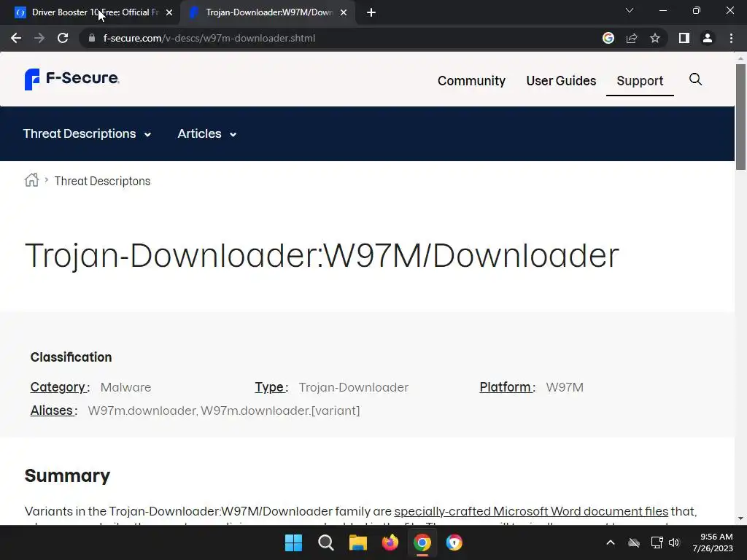Launch Firefox from the taskbar
This screenshot has height=560, width=747.
390,542
